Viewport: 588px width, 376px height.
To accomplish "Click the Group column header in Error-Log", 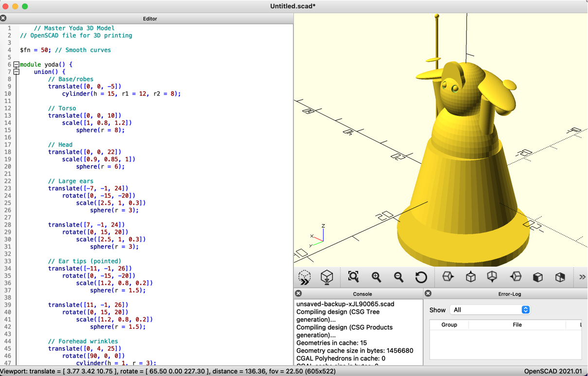I will pyautogui.click(x=449, y=325).
